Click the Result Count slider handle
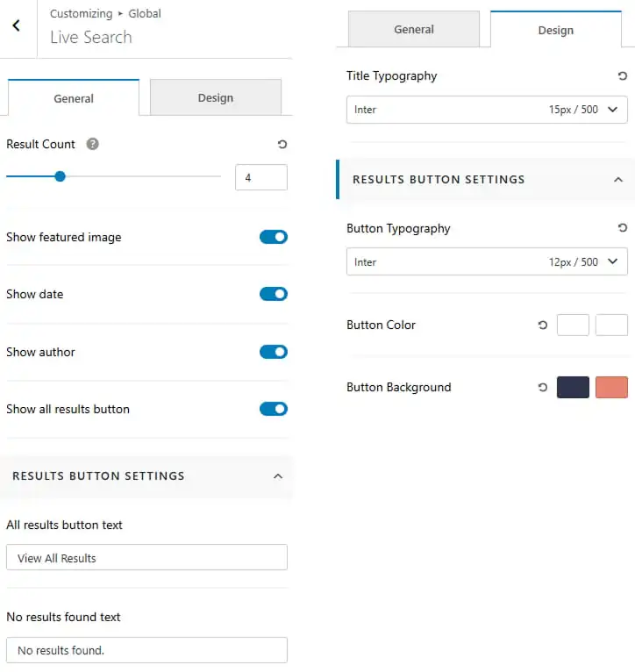The height and width of the screenshot is (672, 635). click(60, 176)
